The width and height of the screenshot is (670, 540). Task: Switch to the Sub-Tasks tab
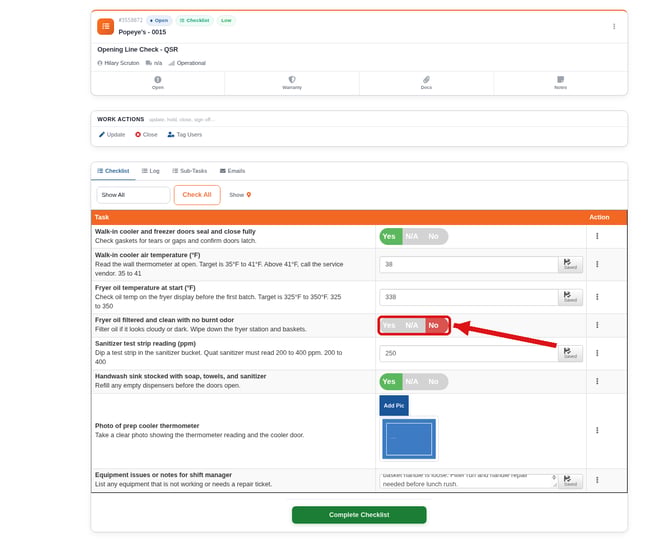click(x=189, y=171)
